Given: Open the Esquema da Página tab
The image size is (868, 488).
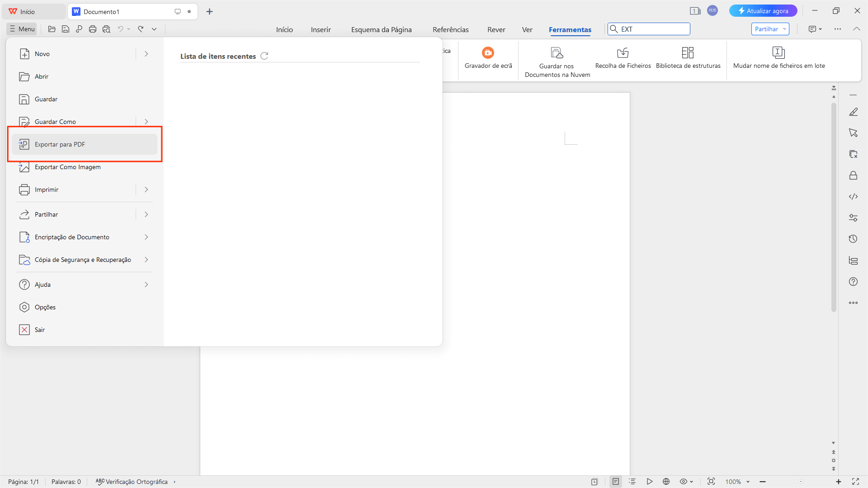Looking at the screenshot, I should tap(381, 29).
